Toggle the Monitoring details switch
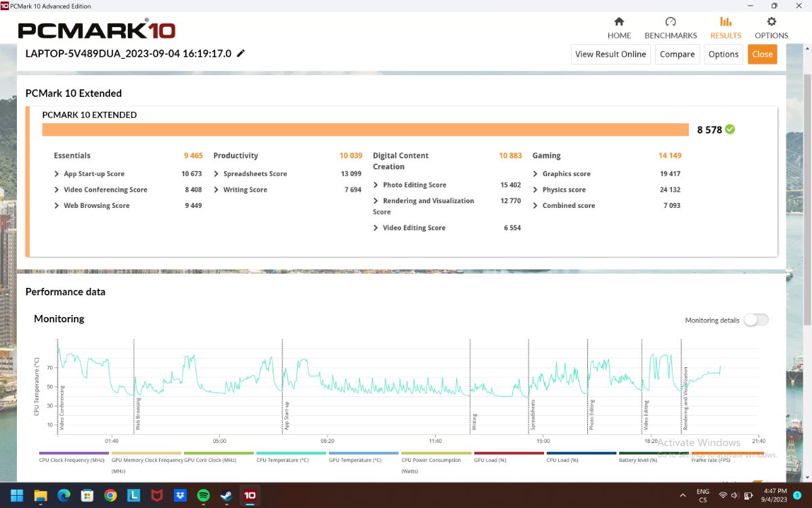 [x=756, y=320]
